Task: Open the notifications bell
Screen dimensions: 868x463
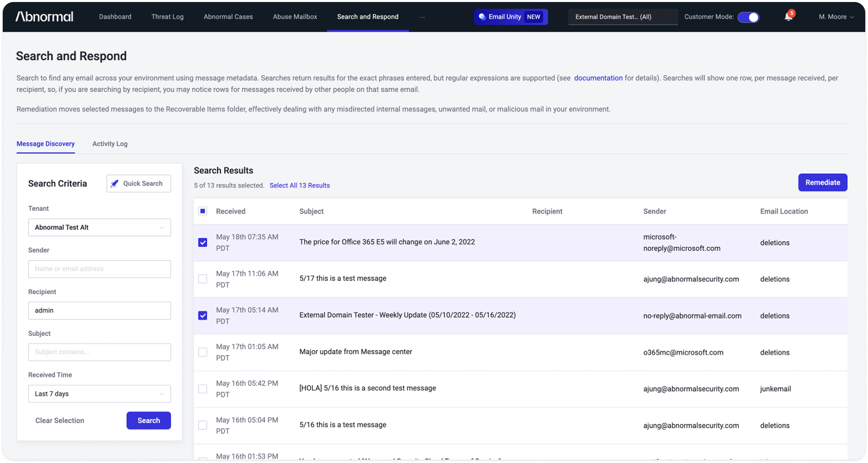Action: coord(789,17)
